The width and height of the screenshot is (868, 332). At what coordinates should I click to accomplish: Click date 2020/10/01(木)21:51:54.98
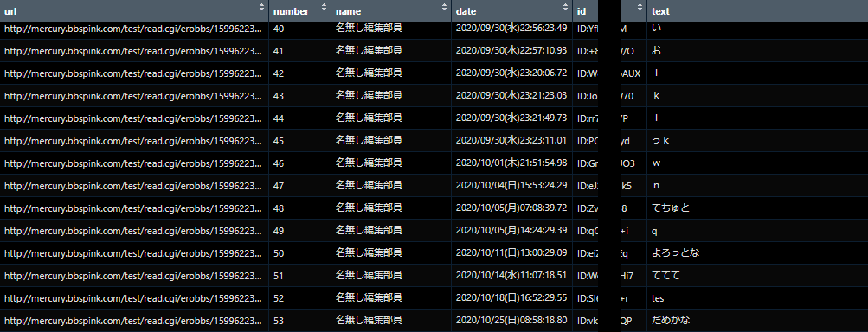tap(511, 163)
